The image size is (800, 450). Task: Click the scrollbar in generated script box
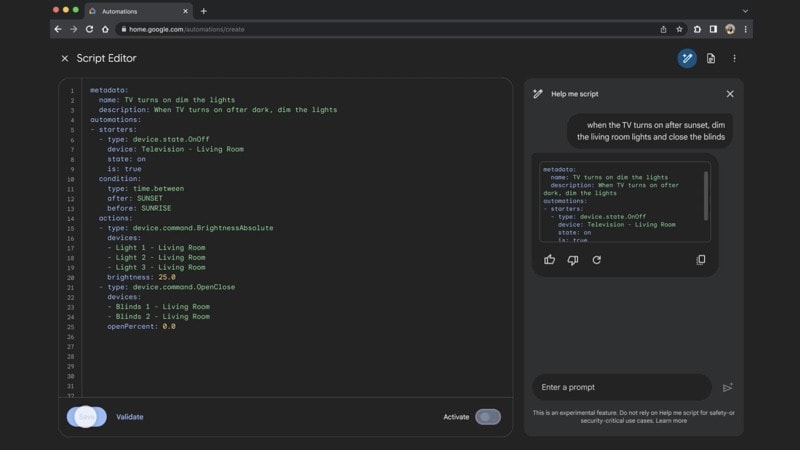tap(706, 196)
